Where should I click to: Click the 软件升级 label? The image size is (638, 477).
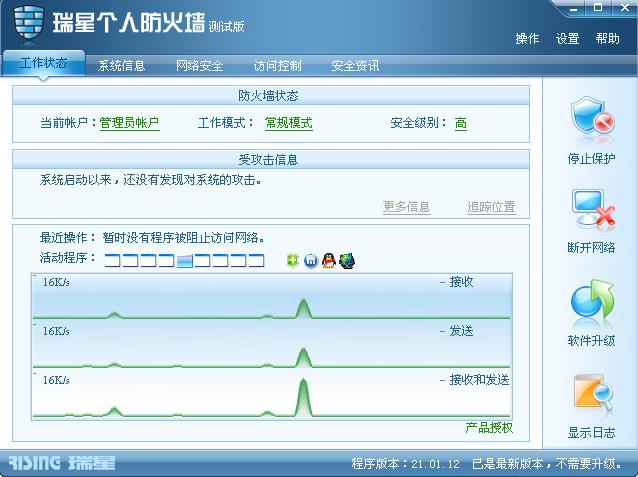coord(591,340)
